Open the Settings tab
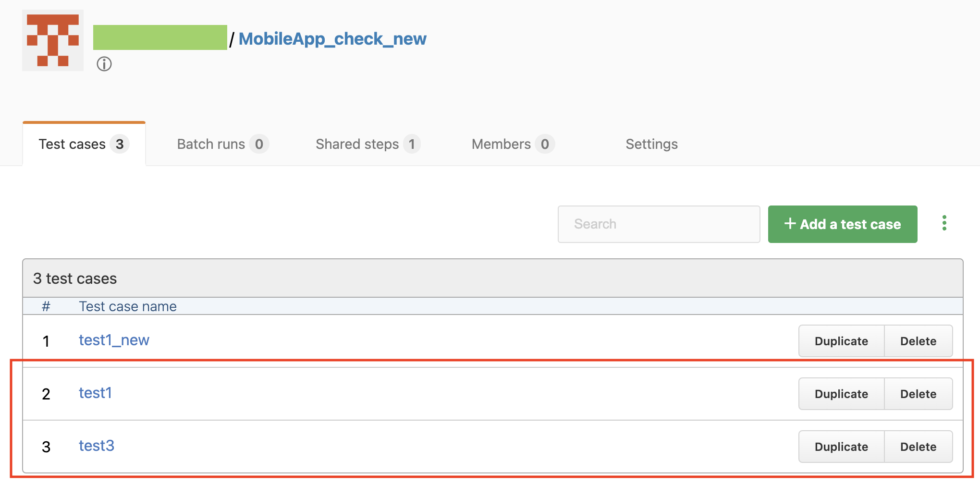The image size is (980, 484). [651, 144]
